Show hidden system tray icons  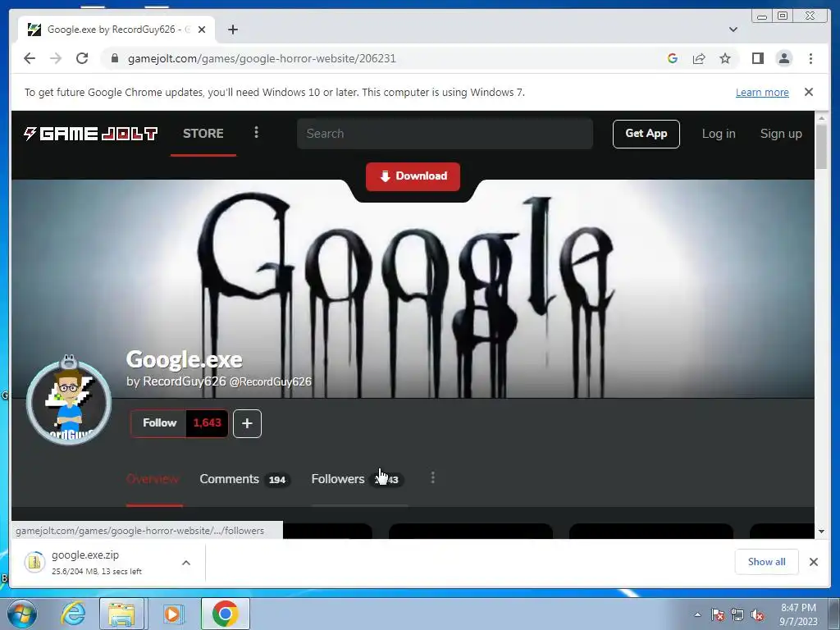697,614
